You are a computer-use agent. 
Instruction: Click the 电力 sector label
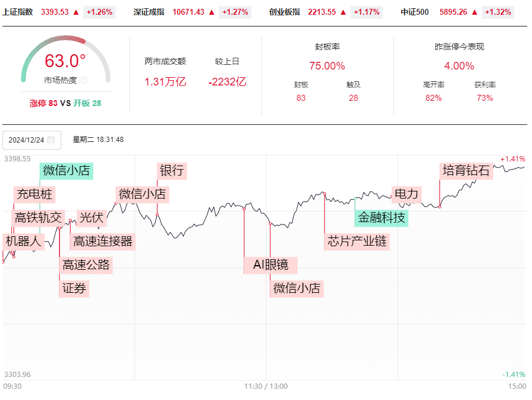tap(407, 194)
